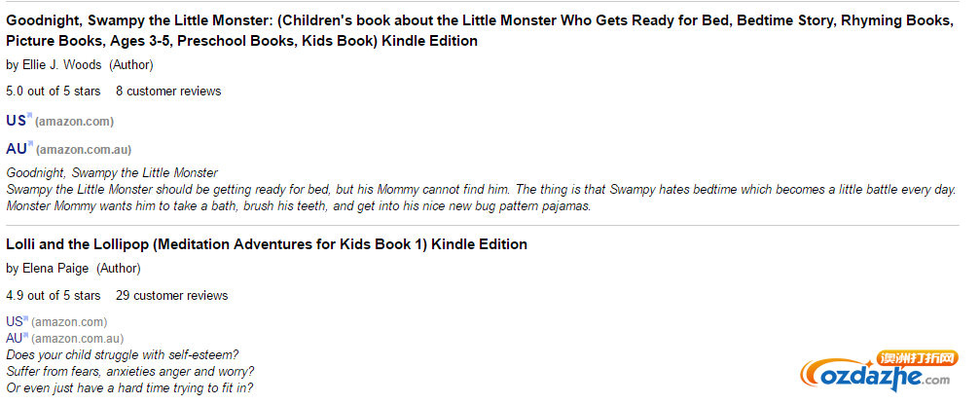The width and height of the screenshot is (980, 404).
Task: Click external-link arrow beside Swampy's US link
Action: (29, 116)
